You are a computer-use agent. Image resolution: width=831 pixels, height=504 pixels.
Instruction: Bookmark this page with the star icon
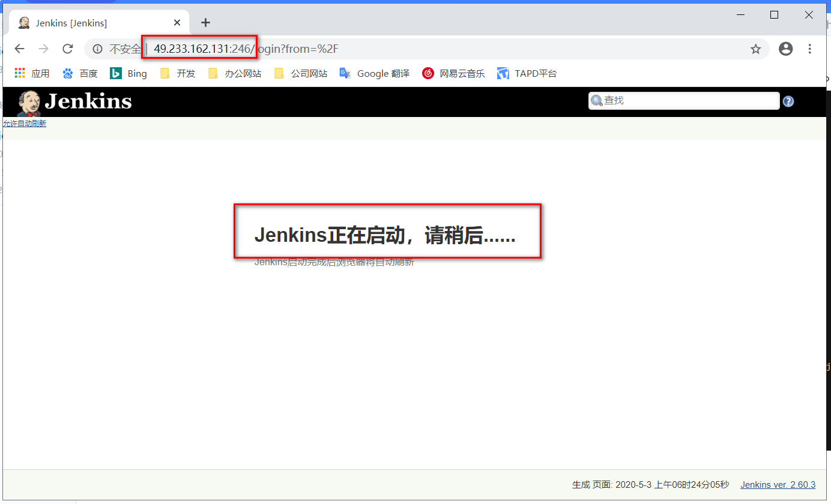click(x=755, y=49)
